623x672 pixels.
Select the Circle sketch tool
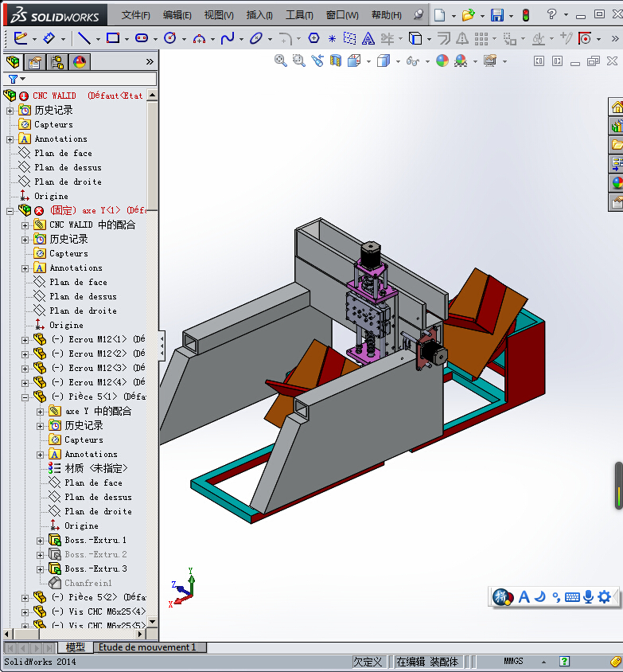point(170,38)
